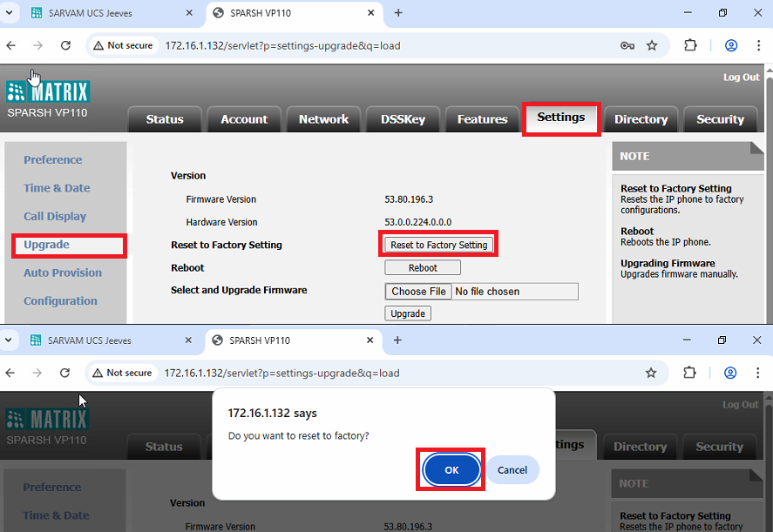Open the Status tab in the dialog-free window

click(165, 119)
